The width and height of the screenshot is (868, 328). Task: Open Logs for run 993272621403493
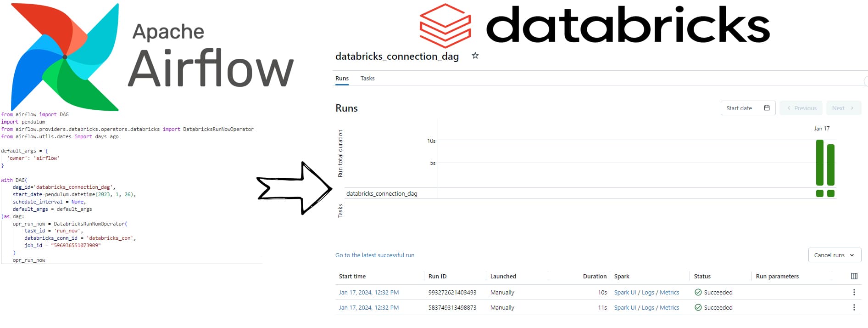pos(648,292)
